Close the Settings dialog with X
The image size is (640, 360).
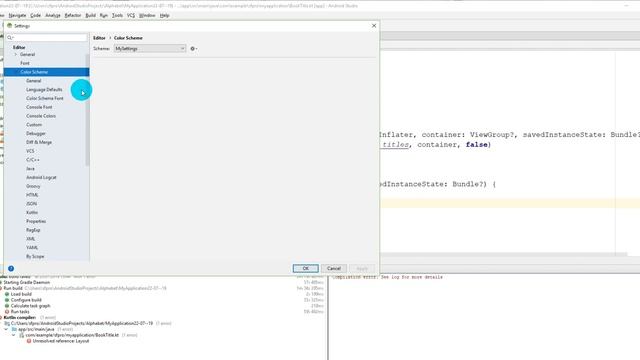click(374, 26)
